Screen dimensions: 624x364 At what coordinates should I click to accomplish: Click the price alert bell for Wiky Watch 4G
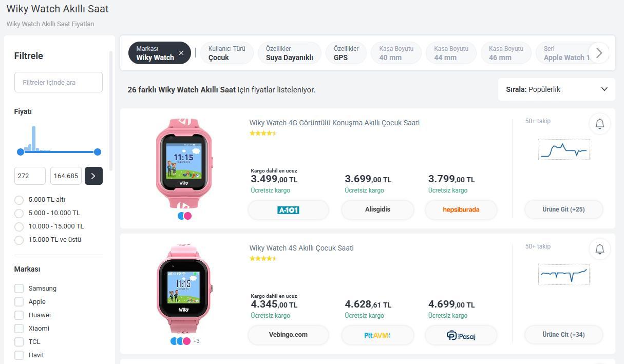click(x=599, y=124)
